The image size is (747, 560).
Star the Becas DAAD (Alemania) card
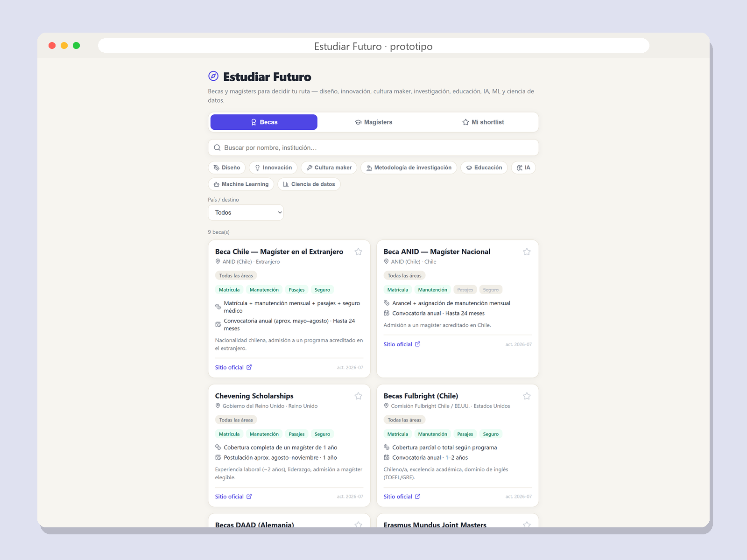(359, 525)
